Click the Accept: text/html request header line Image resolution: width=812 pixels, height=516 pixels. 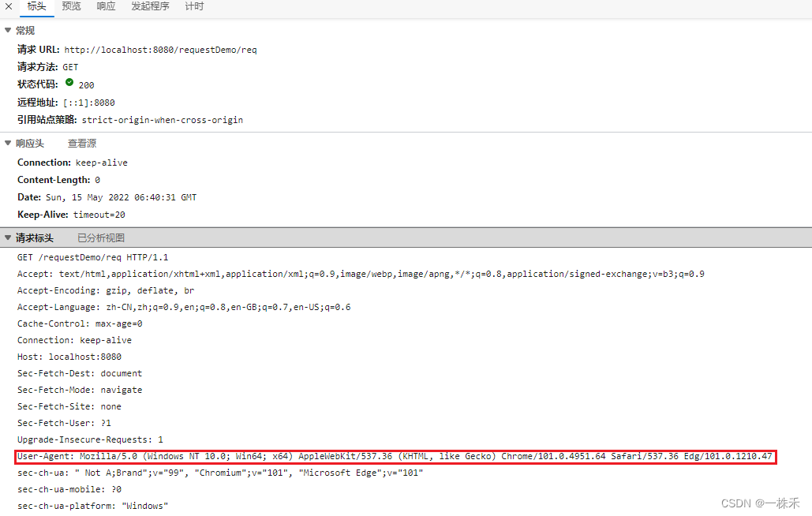click(361, 274)
